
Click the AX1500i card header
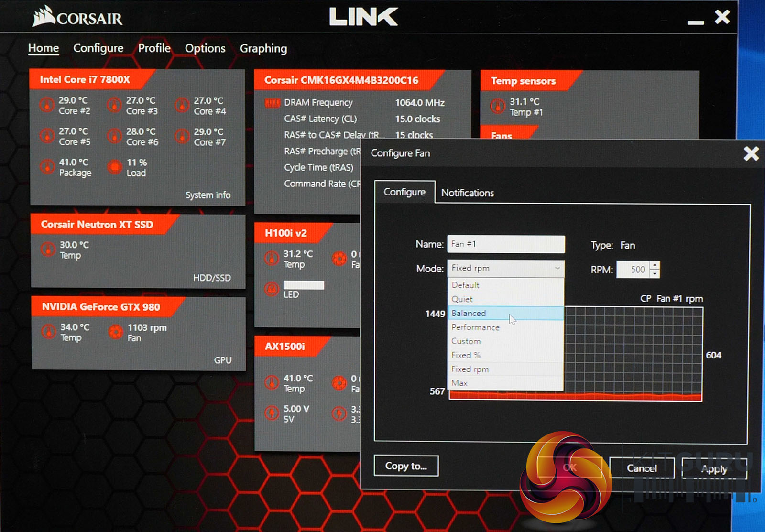[x=285, y=346]
